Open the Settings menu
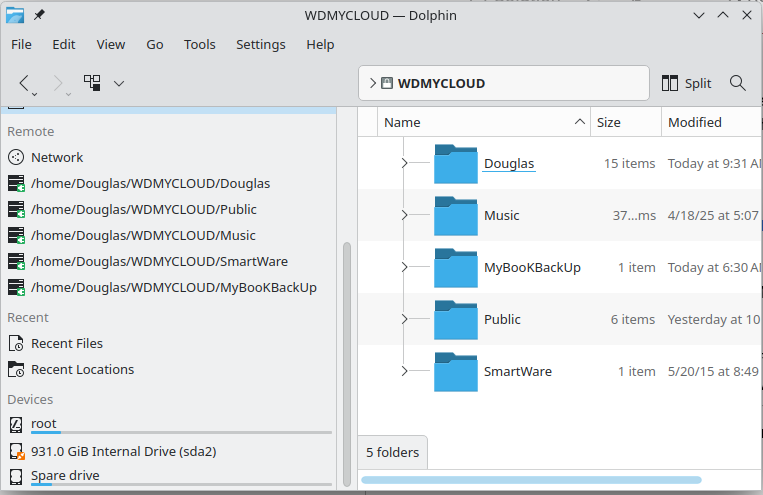 point(261,44)
